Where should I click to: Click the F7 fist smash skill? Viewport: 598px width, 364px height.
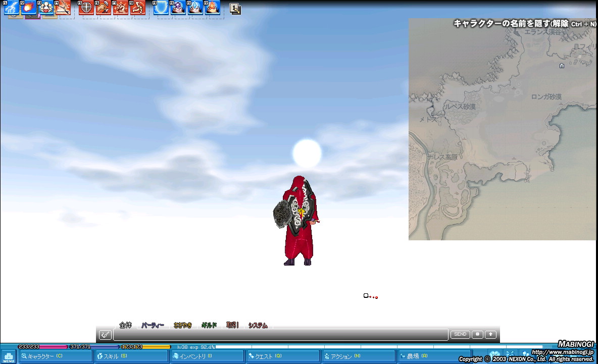pos(121,8)
